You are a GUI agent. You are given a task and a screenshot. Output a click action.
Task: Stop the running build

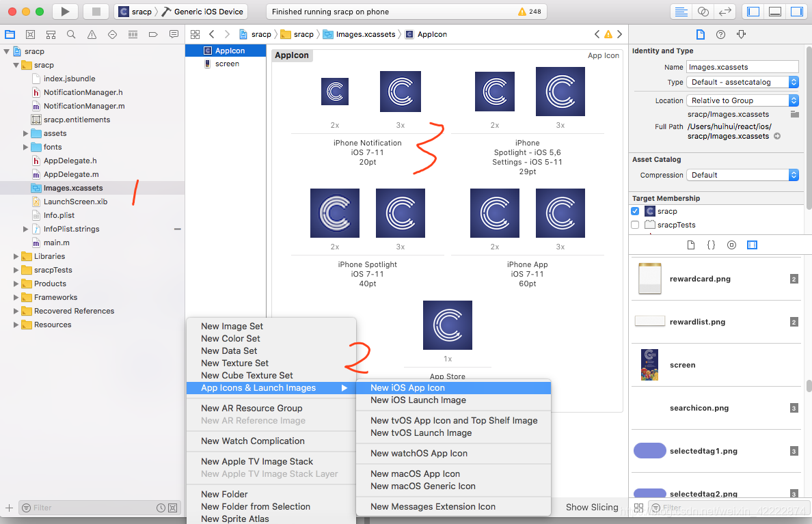click(96, 12)
